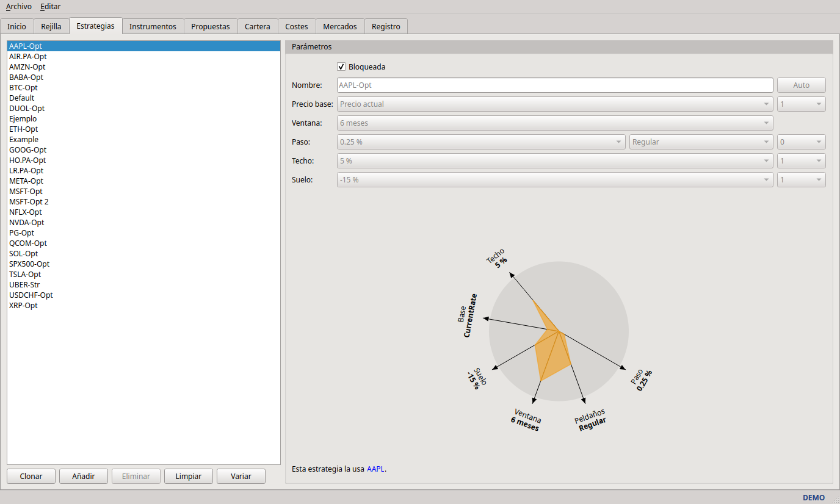Open the Precio base dropdown
This screenshot has height=504, width=840.
click(555, 104)
